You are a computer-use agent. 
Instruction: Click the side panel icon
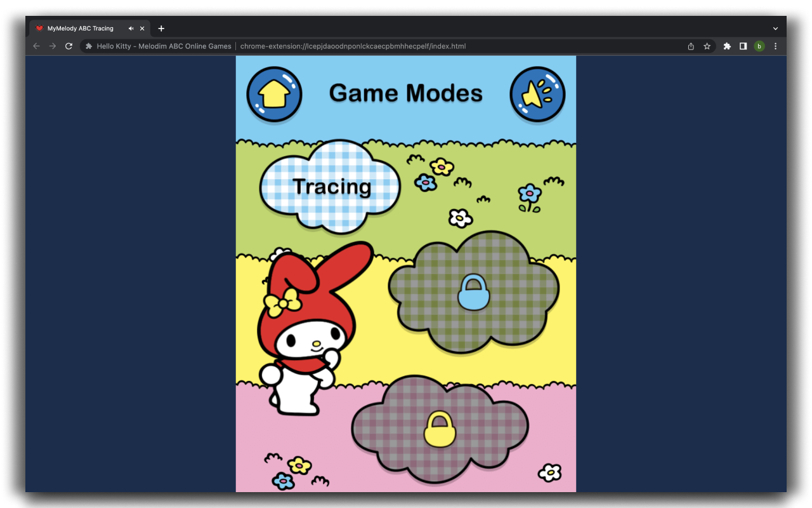743,46
